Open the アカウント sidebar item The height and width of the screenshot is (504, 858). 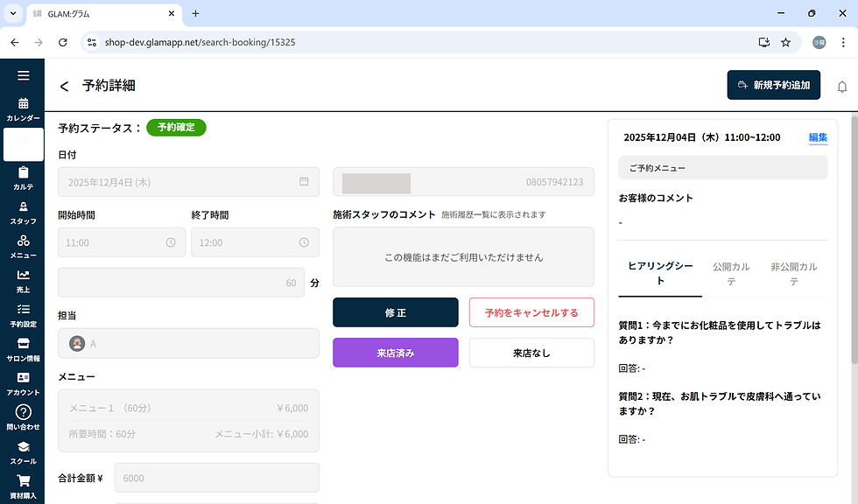(23, 384)
